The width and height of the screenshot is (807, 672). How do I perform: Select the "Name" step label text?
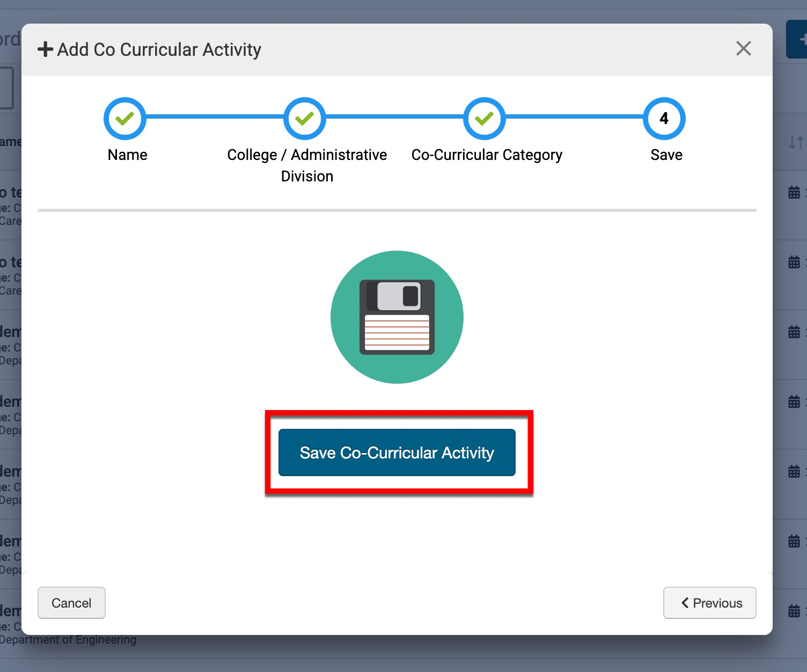click(x=127, y=155)
